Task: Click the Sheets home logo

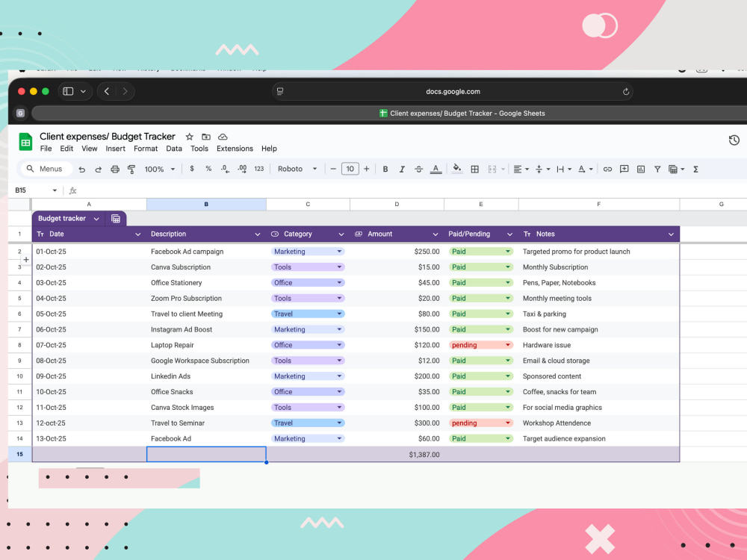Action: pos(25,142)
